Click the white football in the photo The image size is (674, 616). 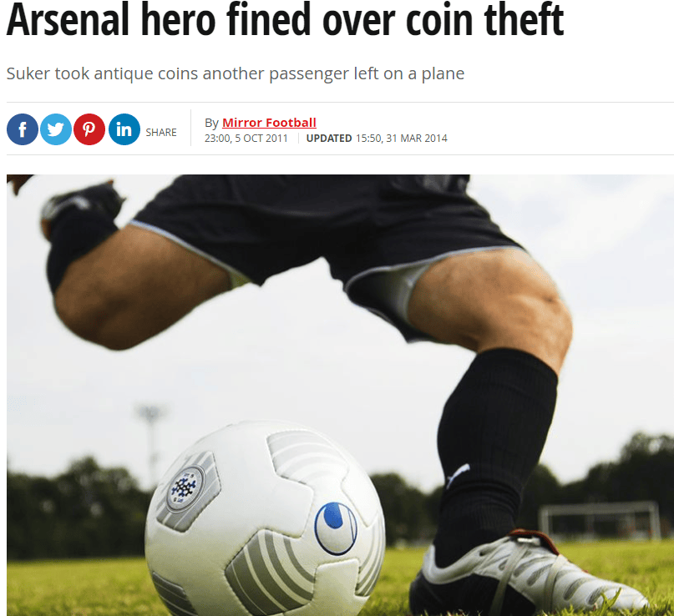(265, 518)
